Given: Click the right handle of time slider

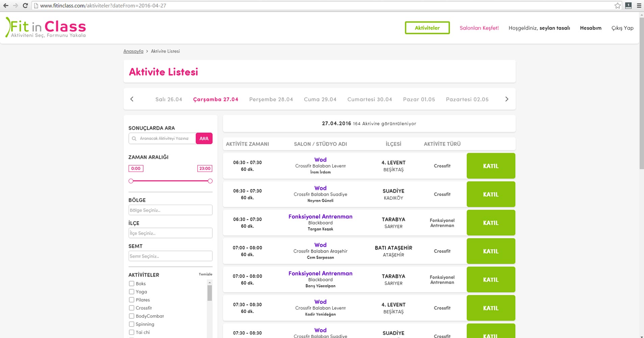Looking at the screenshot, I should [x=210, y=181].
